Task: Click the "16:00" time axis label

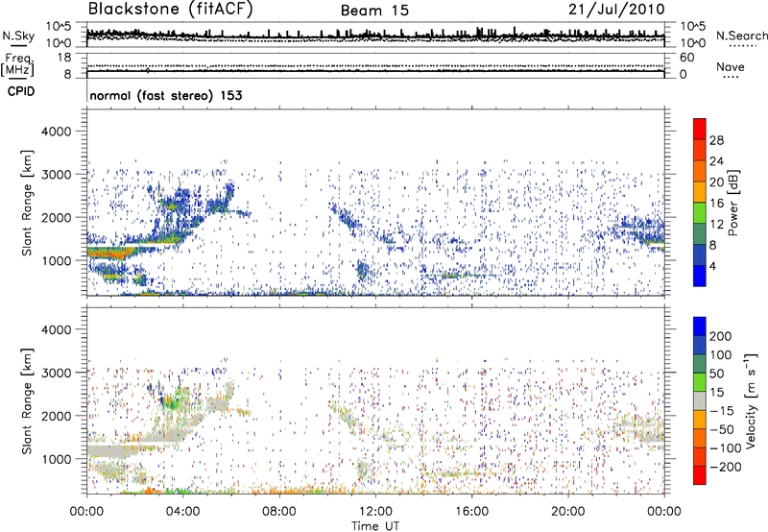Action: 471,512
